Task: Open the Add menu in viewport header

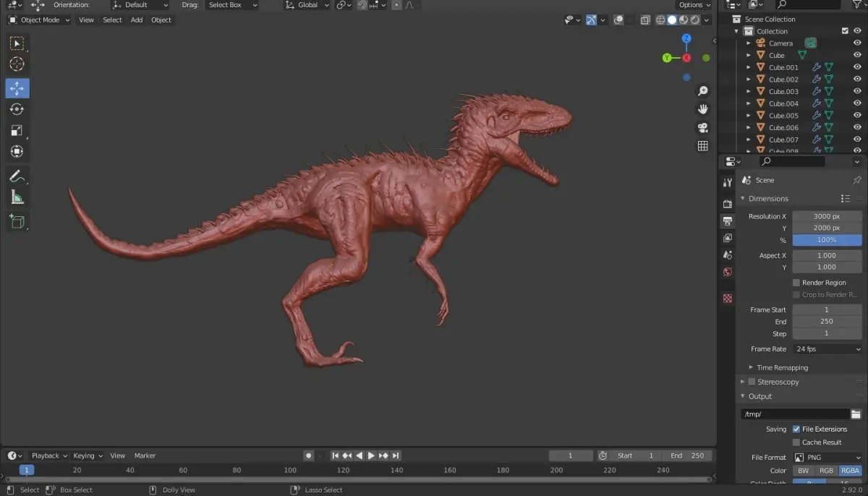Action: point(137,20)
